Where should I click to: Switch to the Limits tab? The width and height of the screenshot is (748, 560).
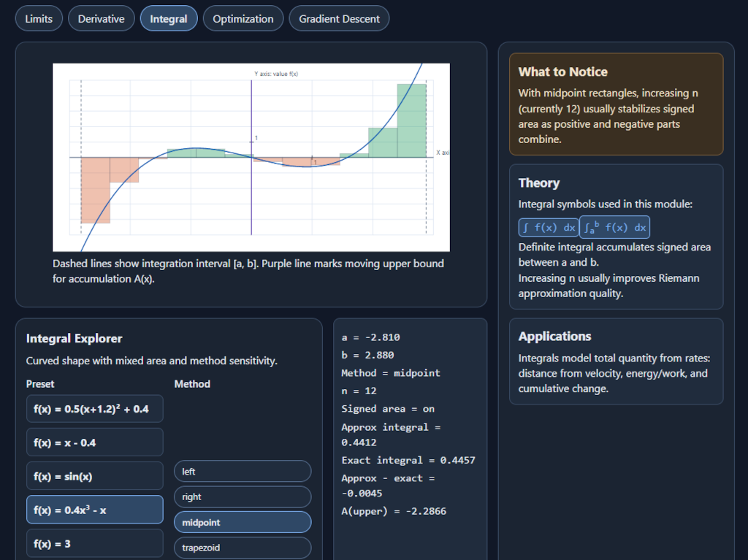(x=39, y=18)
